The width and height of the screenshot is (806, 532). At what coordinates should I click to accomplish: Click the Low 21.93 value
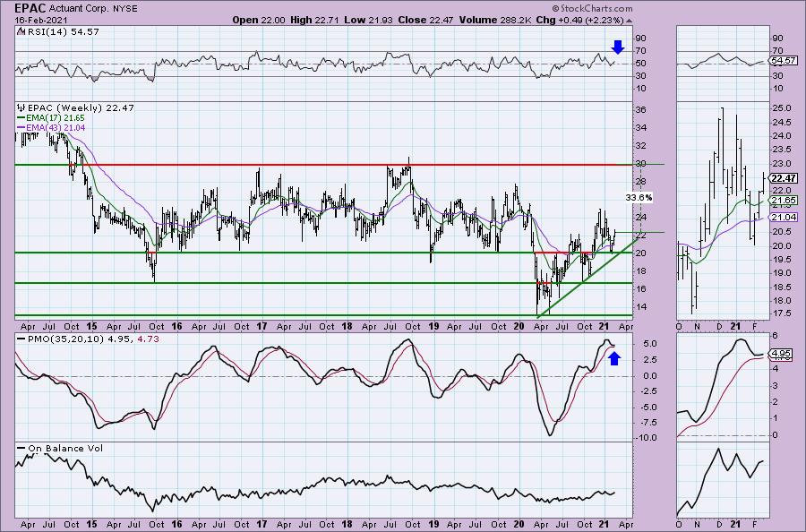click(x=369, y=20)
